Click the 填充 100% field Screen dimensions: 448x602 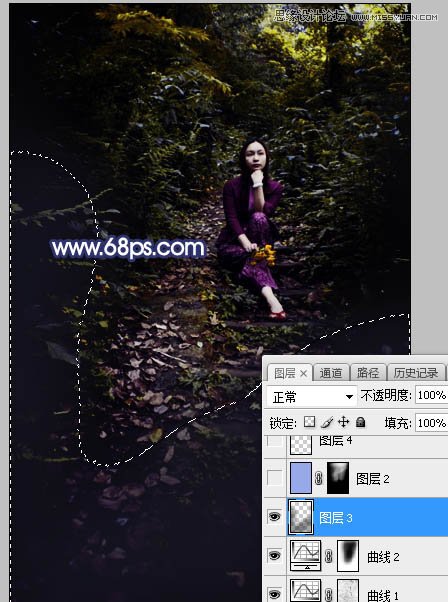point(431,423)
